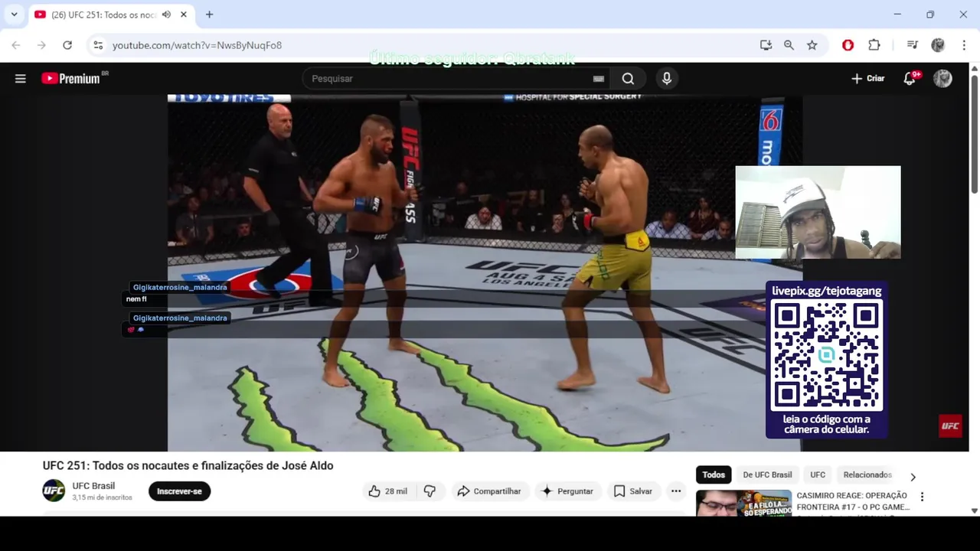Screen dimensions: 980x551
Task: Bookmark this page with star icon
Action: point(812,45)
